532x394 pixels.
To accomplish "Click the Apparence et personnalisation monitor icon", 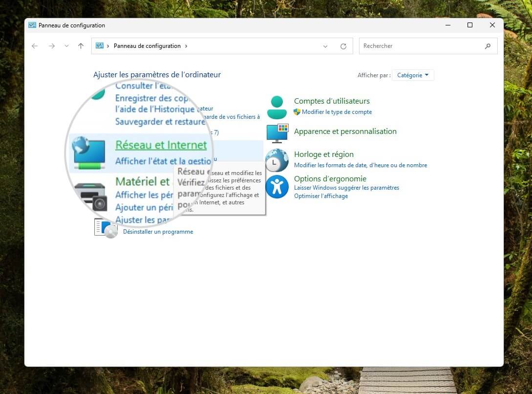I will click(277, 133).
